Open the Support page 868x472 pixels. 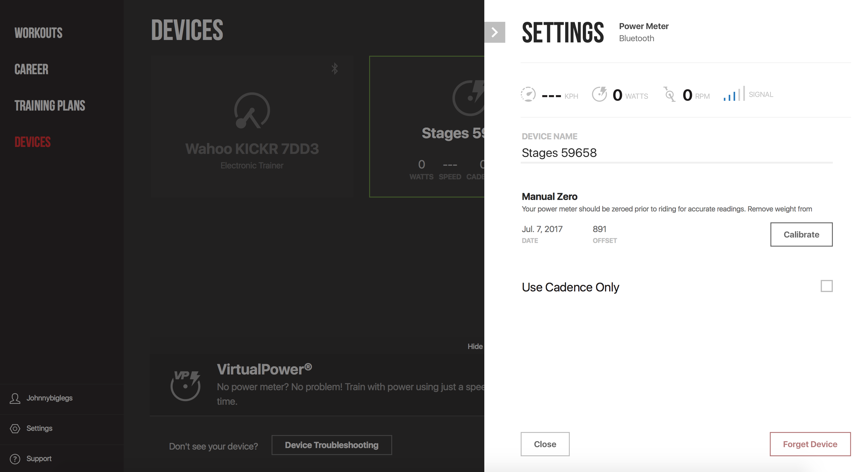[x=39, y=459]
